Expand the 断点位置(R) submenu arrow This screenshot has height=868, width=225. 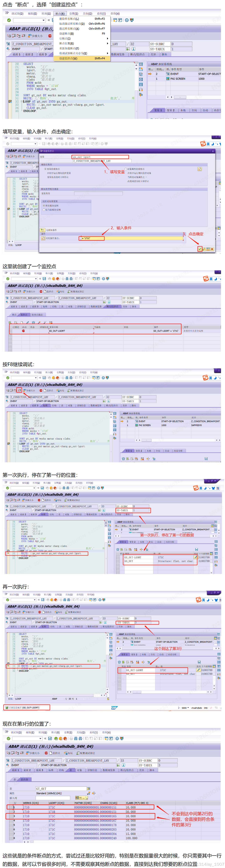(107, 43)
